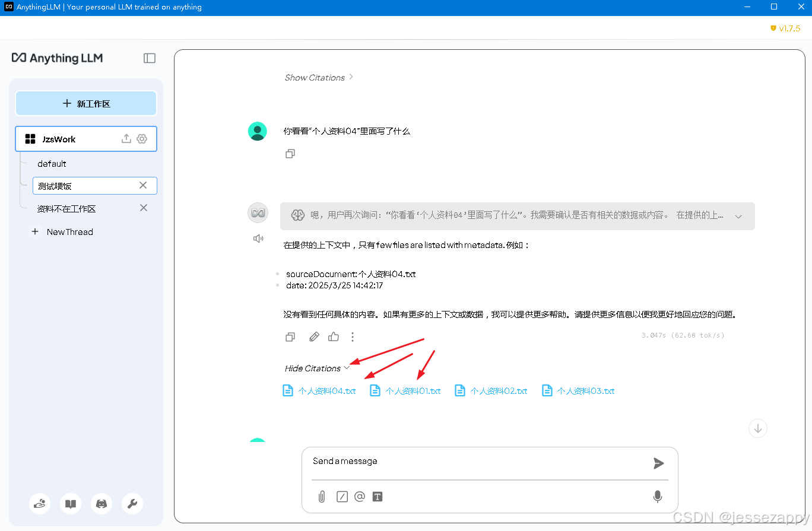
Task: Attach a file with the paperclip
Action: [322, 497]
